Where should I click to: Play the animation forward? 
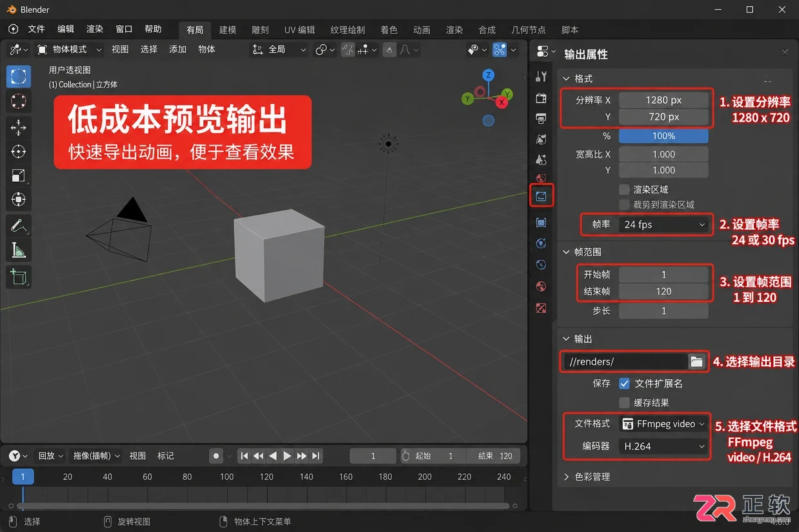287,456
